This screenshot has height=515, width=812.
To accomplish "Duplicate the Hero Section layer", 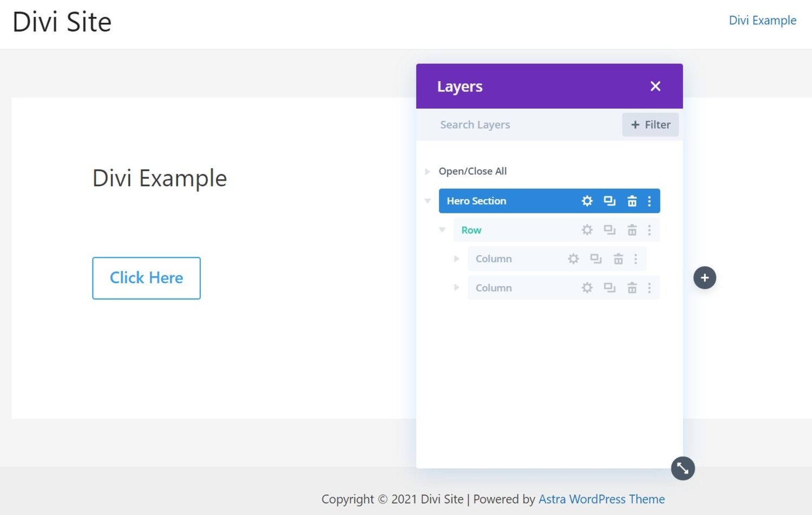I will point(610,200).
